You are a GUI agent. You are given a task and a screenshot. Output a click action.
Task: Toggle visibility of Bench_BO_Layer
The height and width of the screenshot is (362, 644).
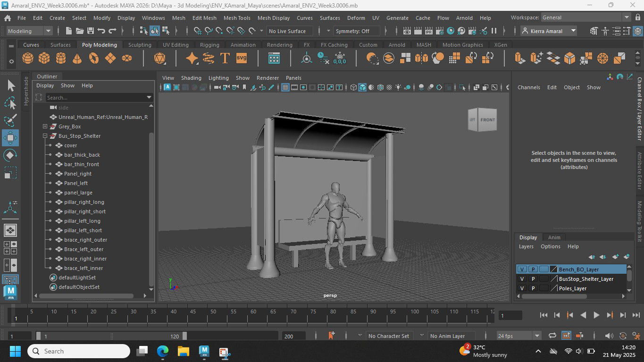[x=522, y=269]
